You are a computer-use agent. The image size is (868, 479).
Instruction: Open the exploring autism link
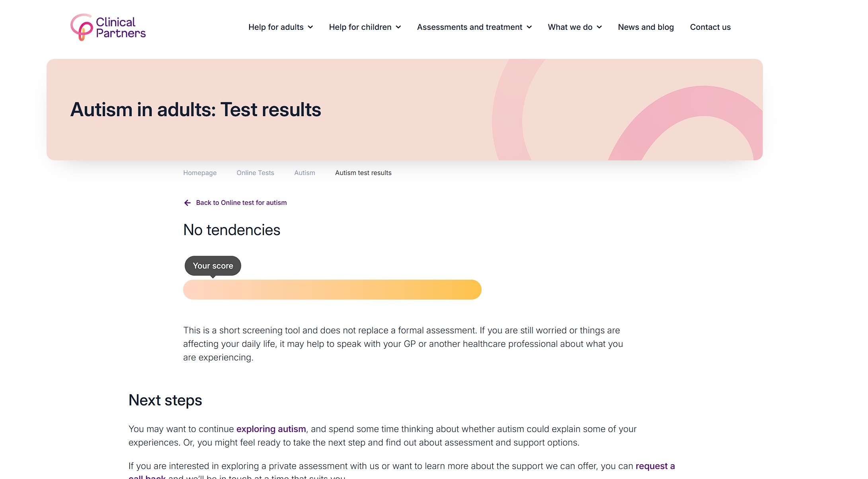(x=271, y=429)
